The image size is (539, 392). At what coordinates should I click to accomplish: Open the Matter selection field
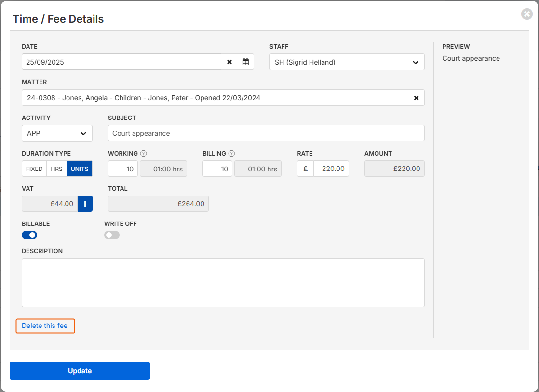[x=217, y=98]
